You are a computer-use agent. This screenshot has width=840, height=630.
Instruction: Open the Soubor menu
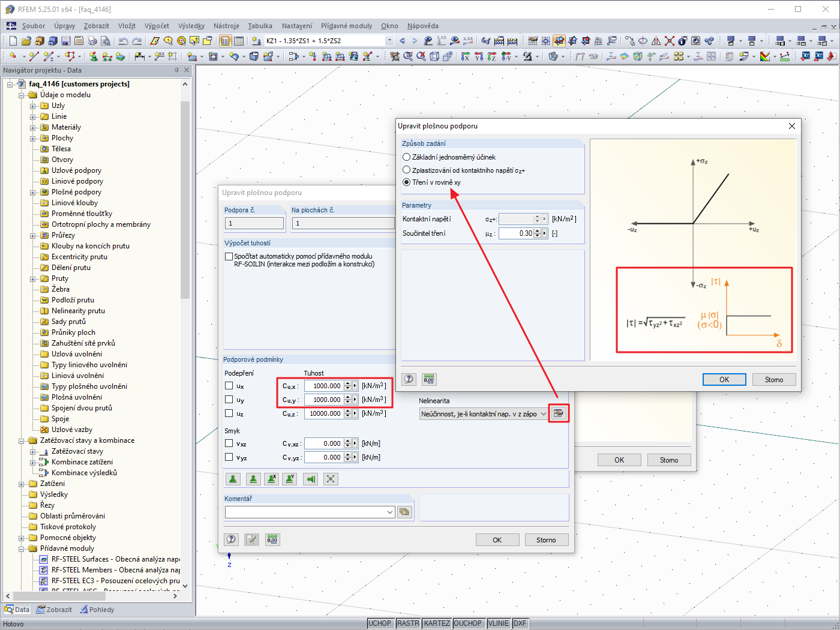(x=34, y=26)
